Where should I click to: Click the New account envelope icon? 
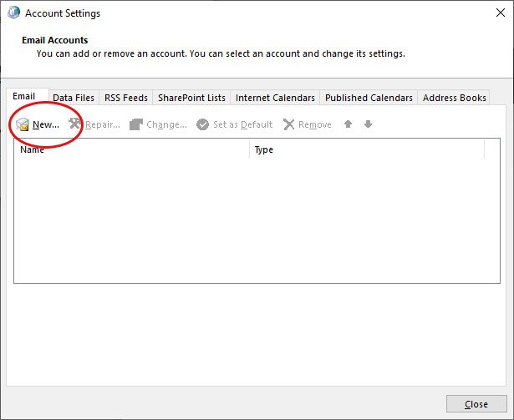(x=23, y=124)
